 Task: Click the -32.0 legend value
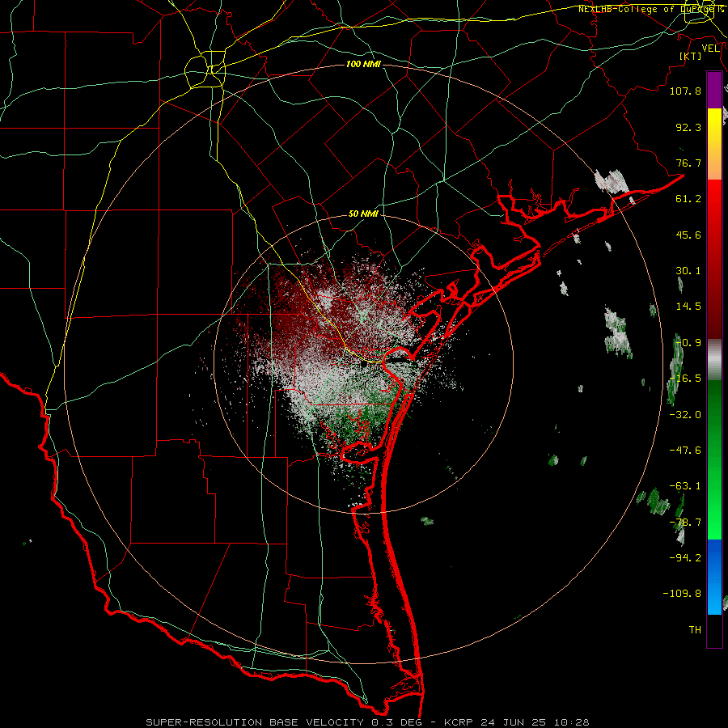click(x=685, y=415)
